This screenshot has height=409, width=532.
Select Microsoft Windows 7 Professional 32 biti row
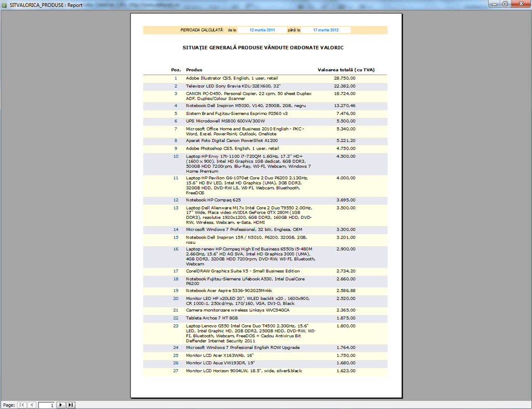[x=265, y=230]
